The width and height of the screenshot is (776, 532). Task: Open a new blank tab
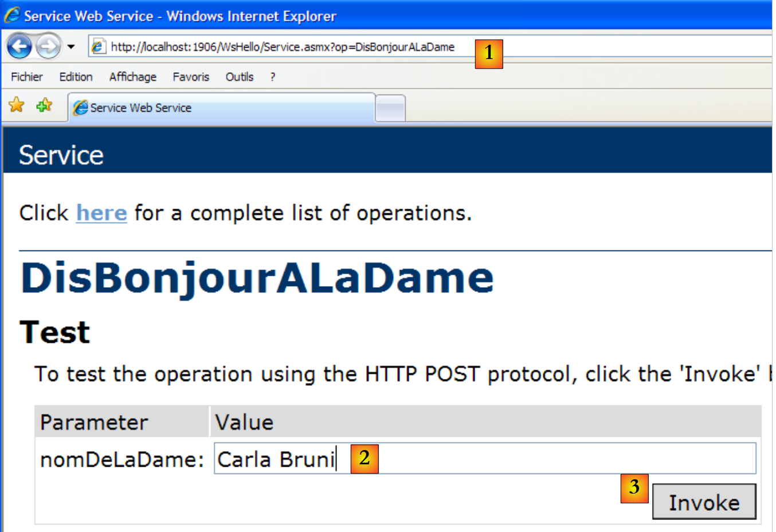390,108
